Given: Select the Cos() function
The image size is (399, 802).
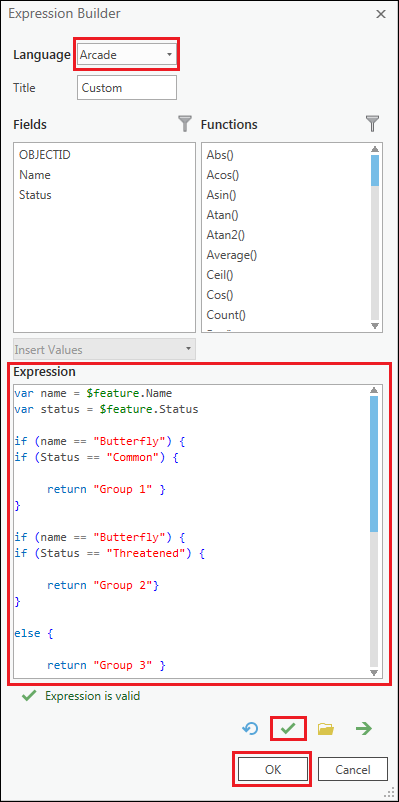Looking at the screenshot, I should [x=220, y=295].
